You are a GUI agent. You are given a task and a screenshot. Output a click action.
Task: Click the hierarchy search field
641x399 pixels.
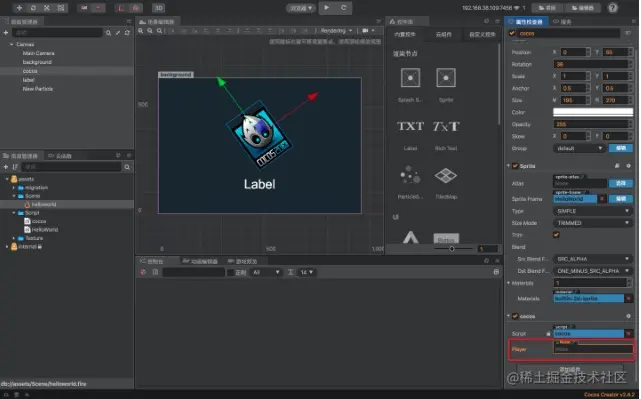tap(57, 33)
